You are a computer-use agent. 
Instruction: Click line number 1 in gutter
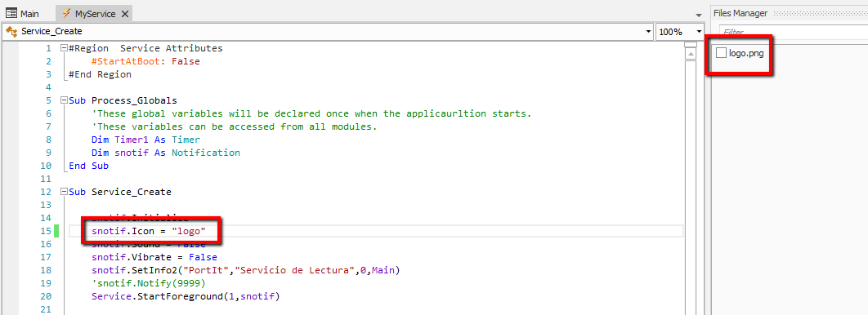(48, 48)
